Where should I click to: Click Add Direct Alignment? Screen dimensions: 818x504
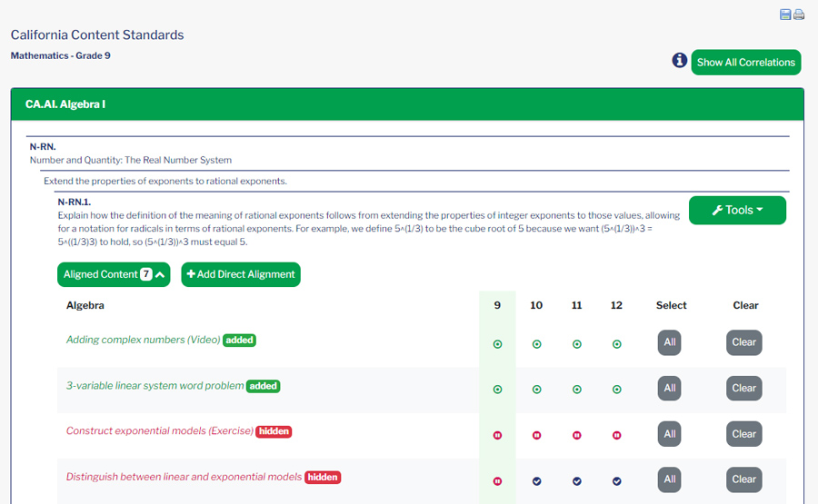(x=241, y=274)
